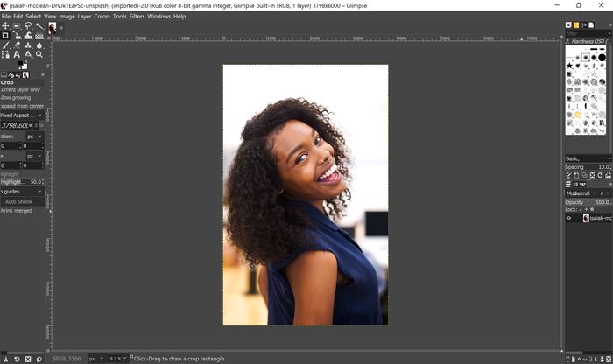This screenshot has width=613, height=364.
Task: Open the Filters menu
Action: click(x=137, y=16)
